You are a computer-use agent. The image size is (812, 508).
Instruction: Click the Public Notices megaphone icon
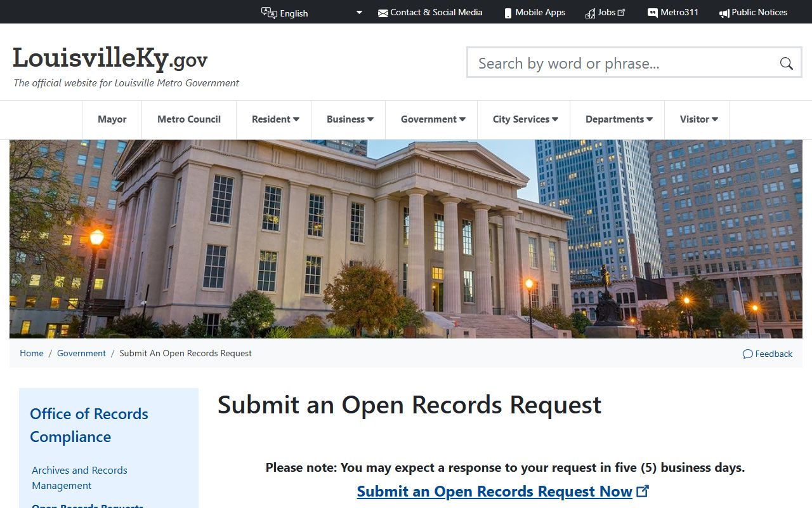[724, 13]
